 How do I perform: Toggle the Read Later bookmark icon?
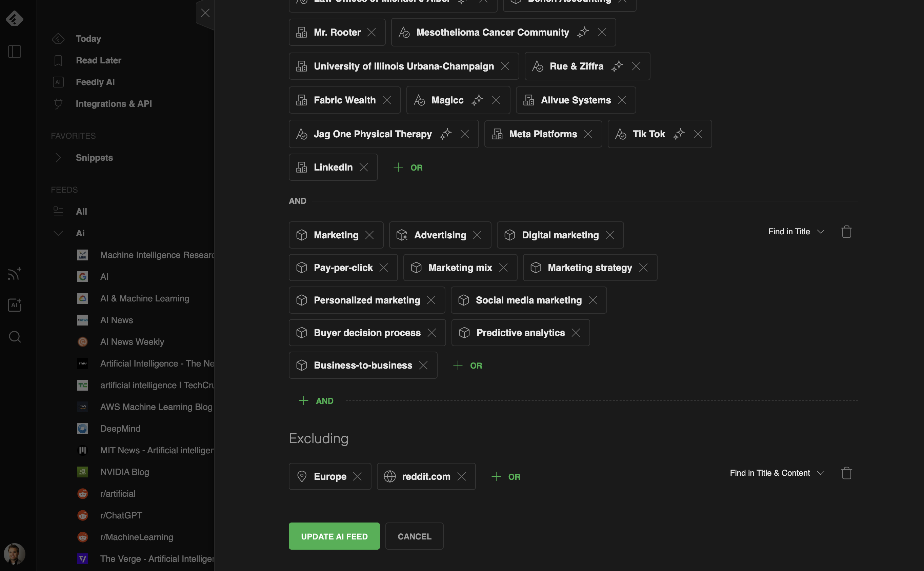58,60
